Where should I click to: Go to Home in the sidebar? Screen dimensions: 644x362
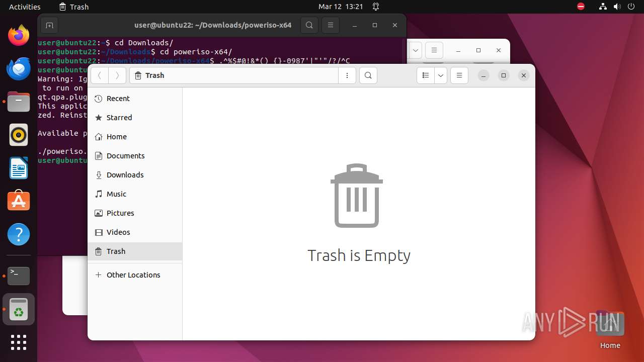(x=135, y=137)
